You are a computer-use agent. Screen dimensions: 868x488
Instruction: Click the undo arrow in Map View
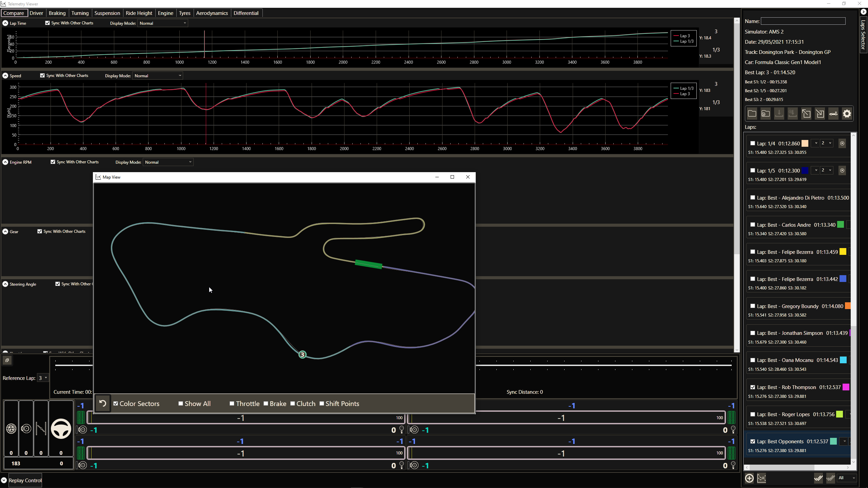(102, 403)
